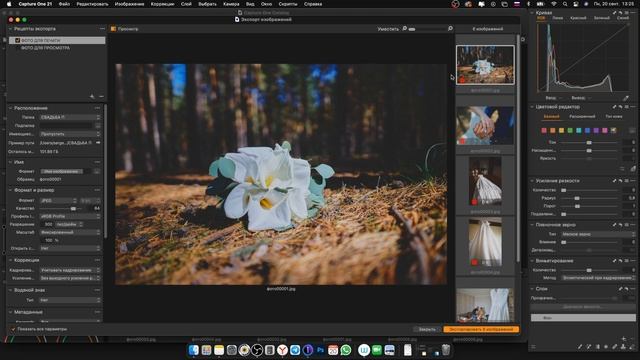Open scale 'Фиксированный' dropdown
The image size is (640, 360).
click(x=70, y=232)
